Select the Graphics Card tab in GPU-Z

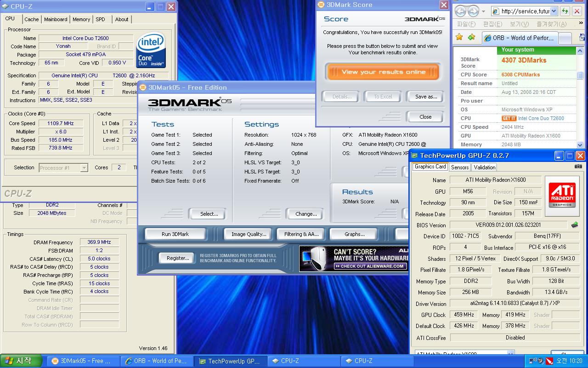pyautogui.click(x=430, y=167)
